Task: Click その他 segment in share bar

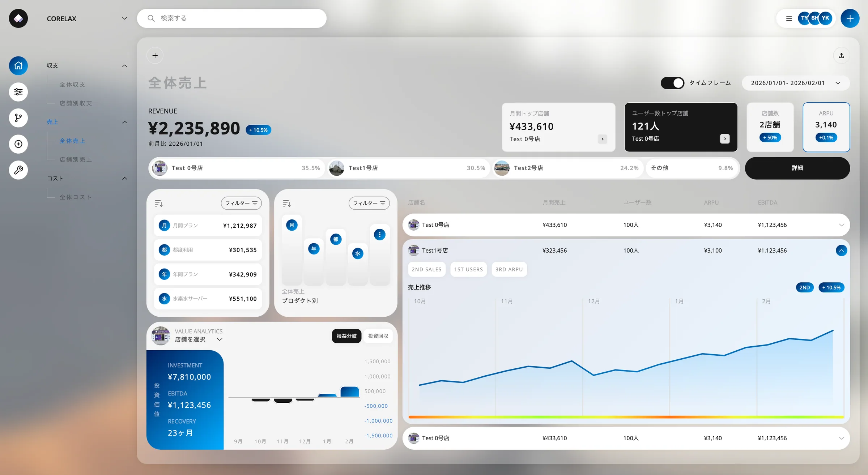Action: [692, 168]
